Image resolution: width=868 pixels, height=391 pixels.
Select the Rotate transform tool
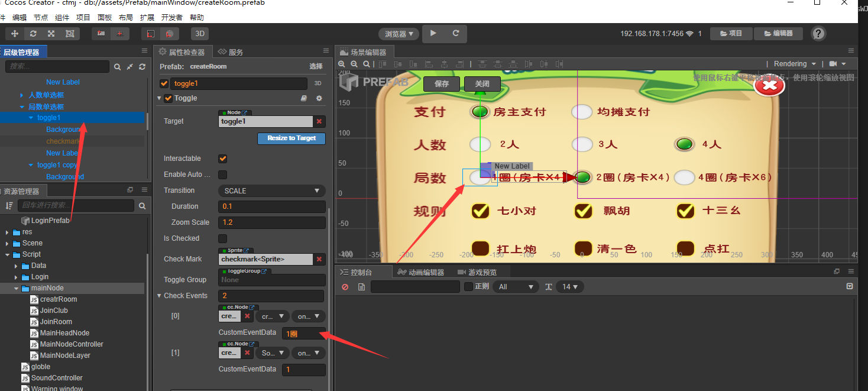click(x=33, y=34)
